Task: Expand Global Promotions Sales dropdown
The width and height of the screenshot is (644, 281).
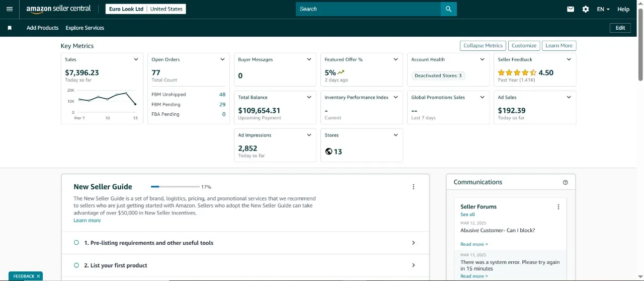Action: tap(482, 97)
